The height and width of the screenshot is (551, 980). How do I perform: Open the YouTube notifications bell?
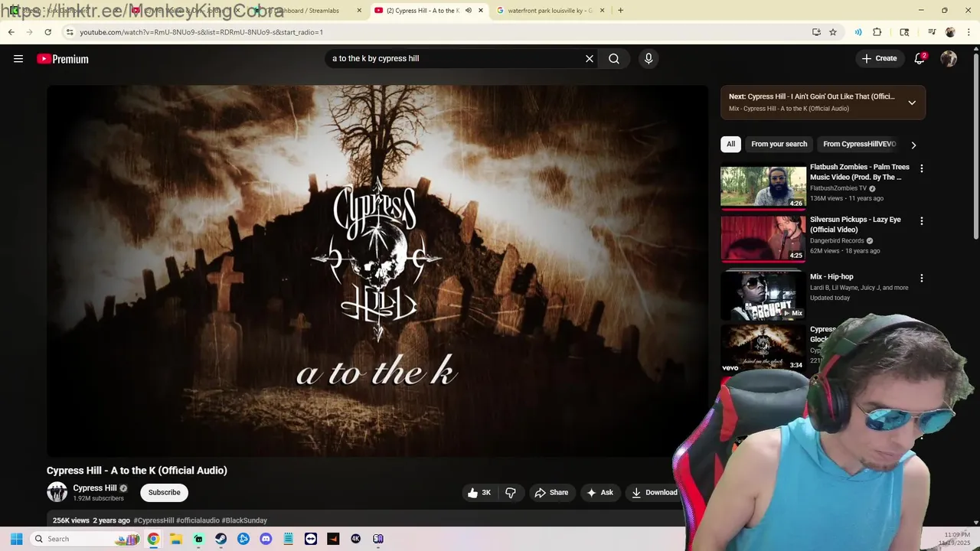920,59
